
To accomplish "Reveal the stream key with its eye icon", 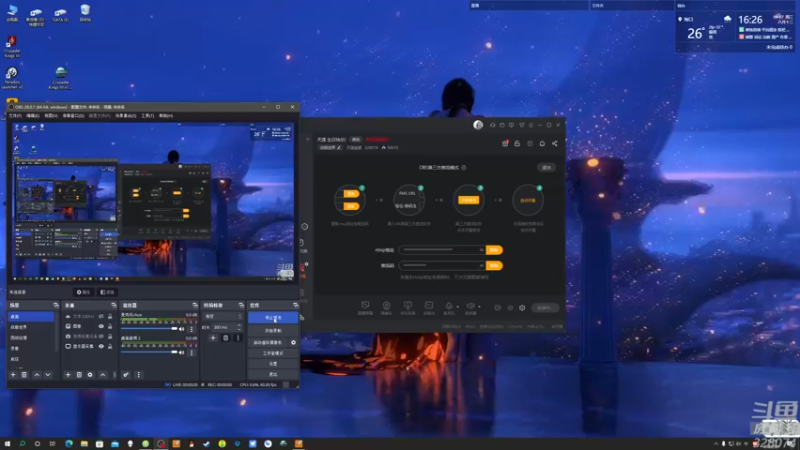I will tap(481, 265).
